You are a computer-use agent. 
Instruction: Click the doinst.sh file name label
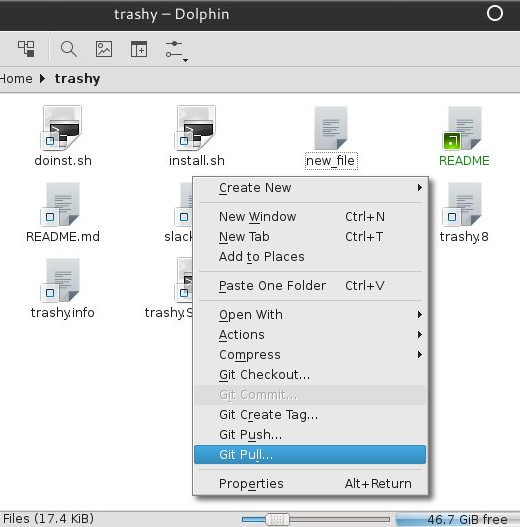pos(63,161)
